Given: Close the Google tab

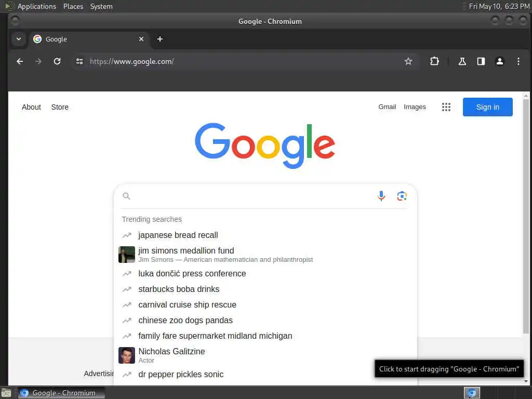Looking at the screenshot, I should click(141, 39).
